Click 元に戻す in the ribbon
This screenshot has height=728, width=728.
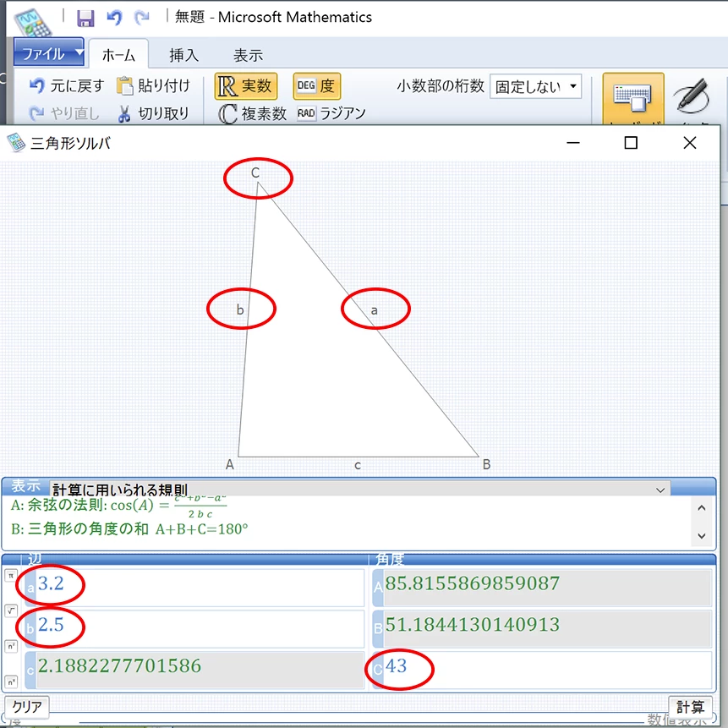[x=67, y=86]
